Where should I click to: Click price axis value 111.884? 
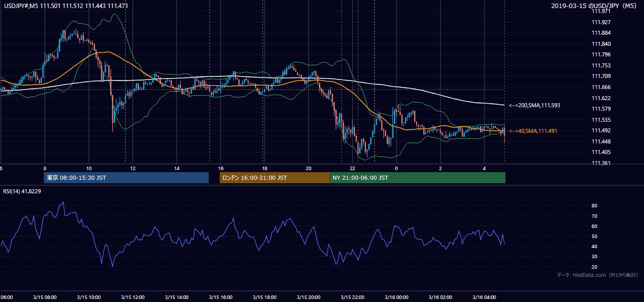click(x=601, y=33)
